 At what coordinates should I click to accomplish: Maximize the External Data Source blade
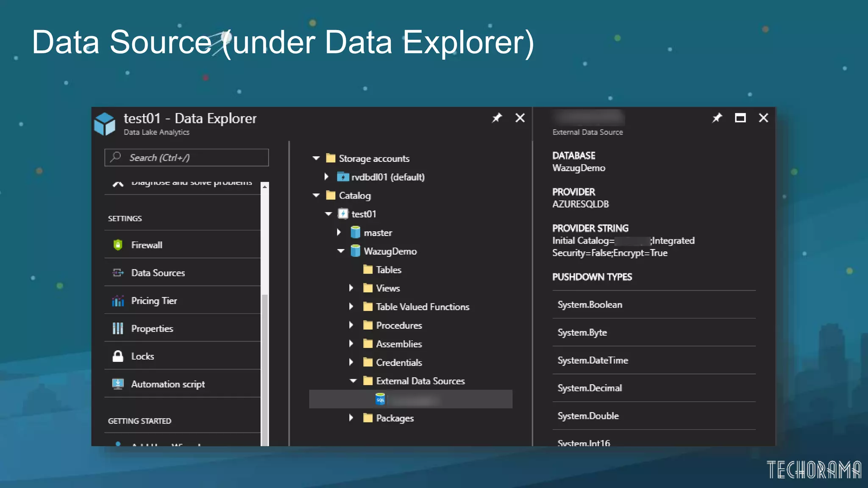(740, 118)
